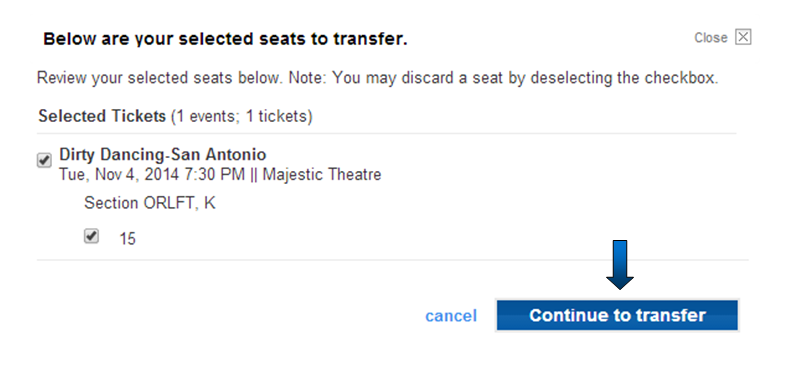This screenshot has width=793, height=367.
Task: Click the Continue to transfer button
Action: (x=617, y=315)
